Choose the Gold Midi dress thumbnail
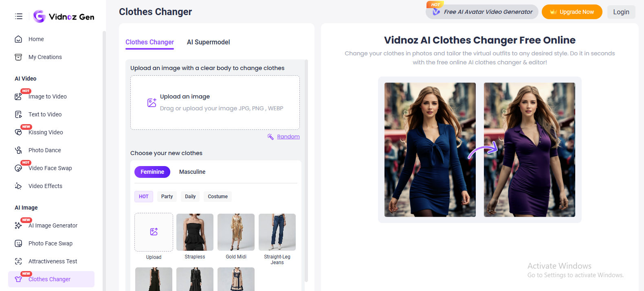The image size is (644, 291). [x=236, y=232]
